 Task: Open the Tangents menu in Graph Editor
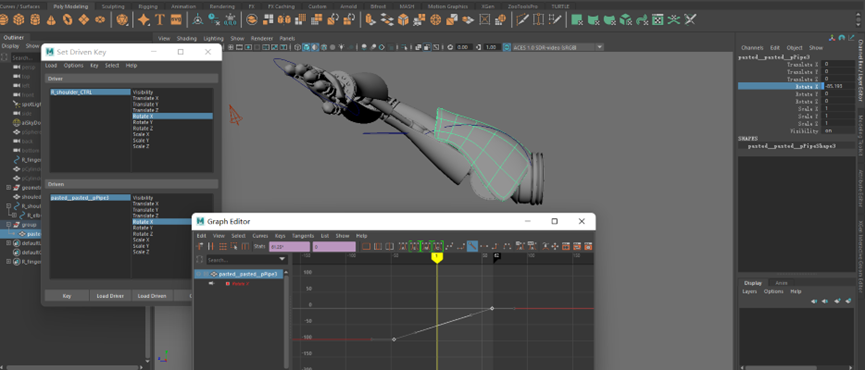[x=302, y=235]
